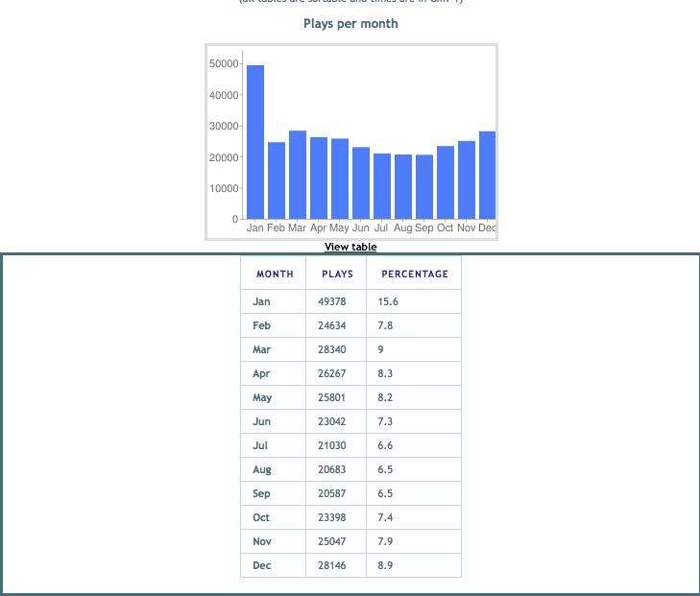Click the Apr bar in chart
Image resolution: width=700 pixels, height=596 pixels.
point(319,178)
